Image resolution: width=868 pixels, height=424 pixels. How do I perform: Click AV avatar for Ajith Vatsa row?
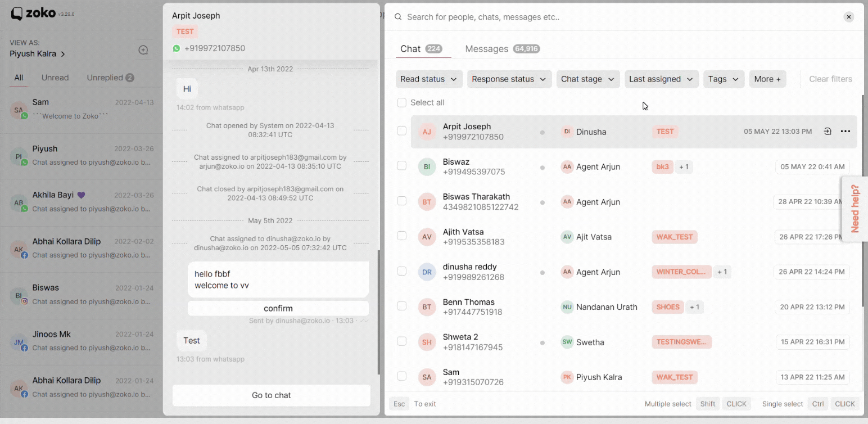427,237
